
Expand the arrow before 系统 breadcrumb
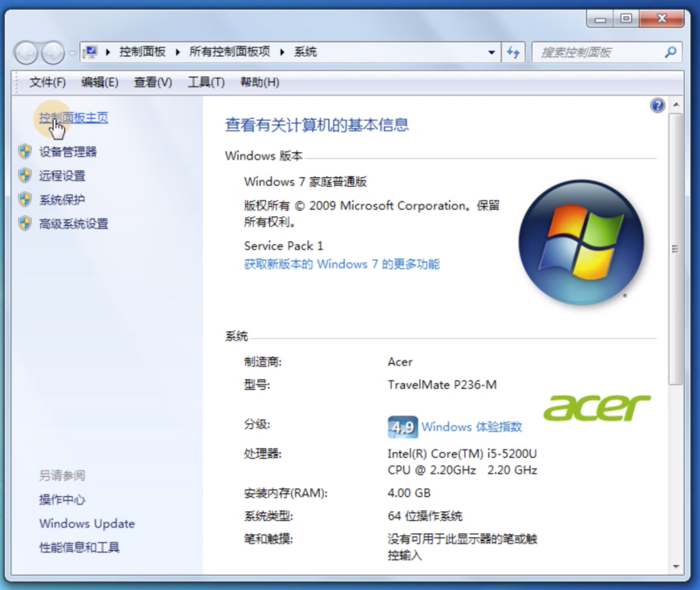pos(282,52)
